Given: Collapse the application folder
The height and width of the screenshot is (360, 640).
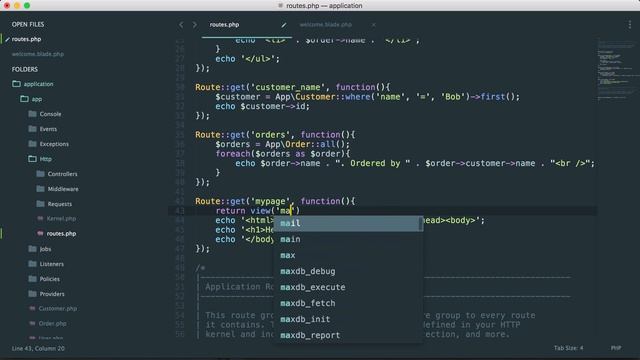Looking at the screenshot, I should click(x=38, y=84).
